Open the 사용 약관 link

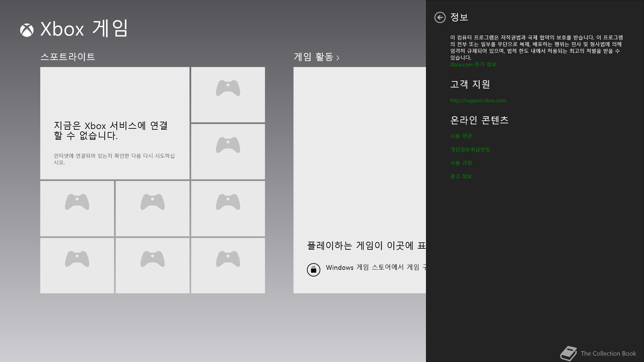point(461,136)
